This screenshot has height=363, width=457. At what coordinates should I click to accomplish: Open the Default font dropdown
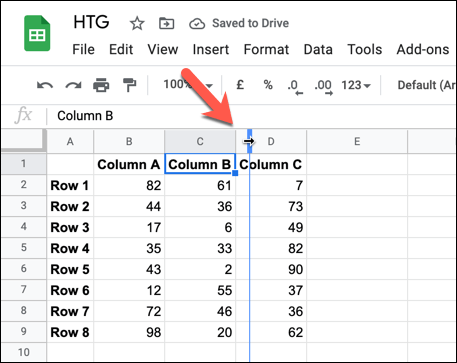426,85
